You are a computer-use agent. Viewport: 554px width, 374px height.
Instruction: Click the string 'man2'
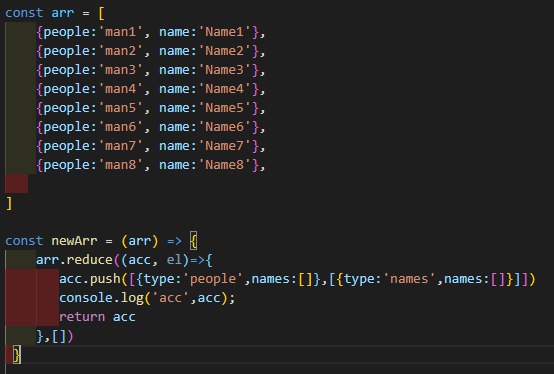(x=120, y=51)
